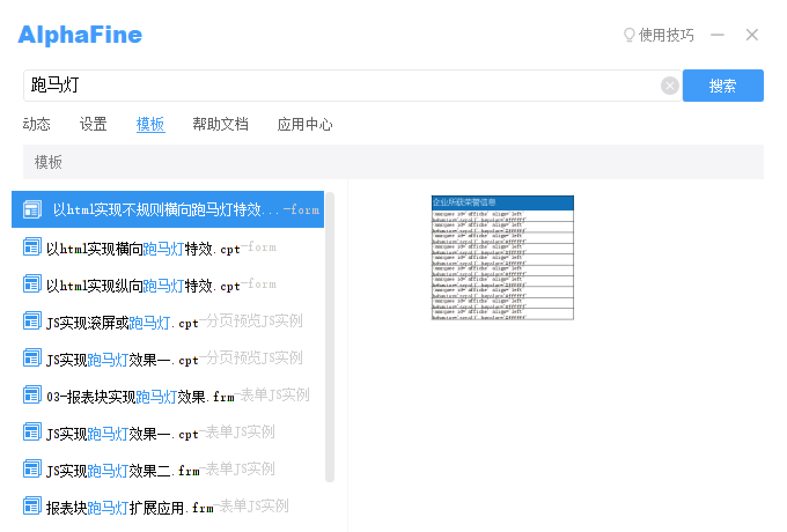Viewport: 787px width, 532px height.
Task: Select the 模板 tab
Action: 150,124
